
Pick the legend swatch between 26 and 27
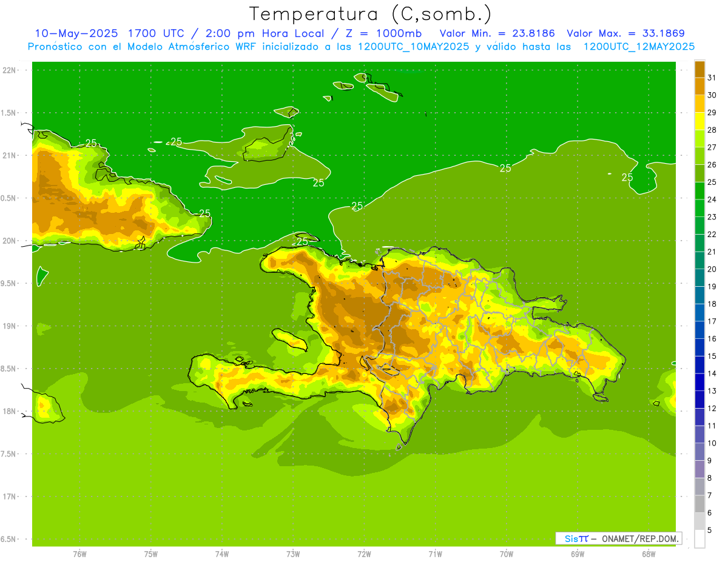click(x=699, y=156)
